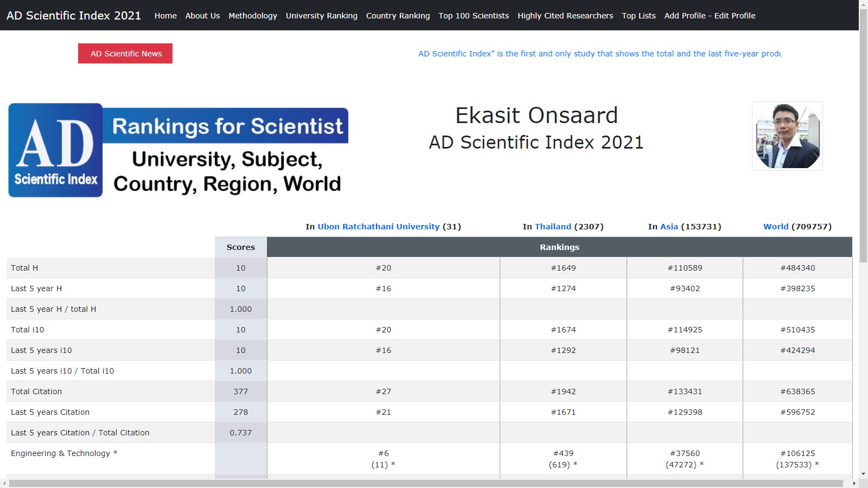Click Total Citation university rank #27

384,391
